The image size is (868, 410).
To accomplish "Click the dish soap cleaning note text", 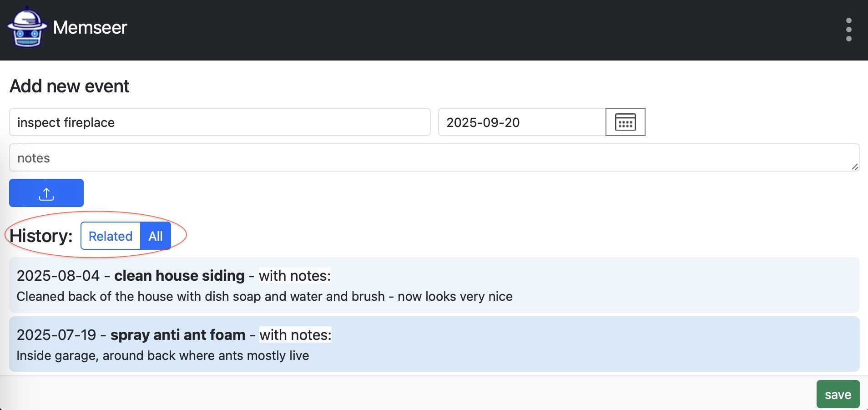I will click(x=264, y=297).
